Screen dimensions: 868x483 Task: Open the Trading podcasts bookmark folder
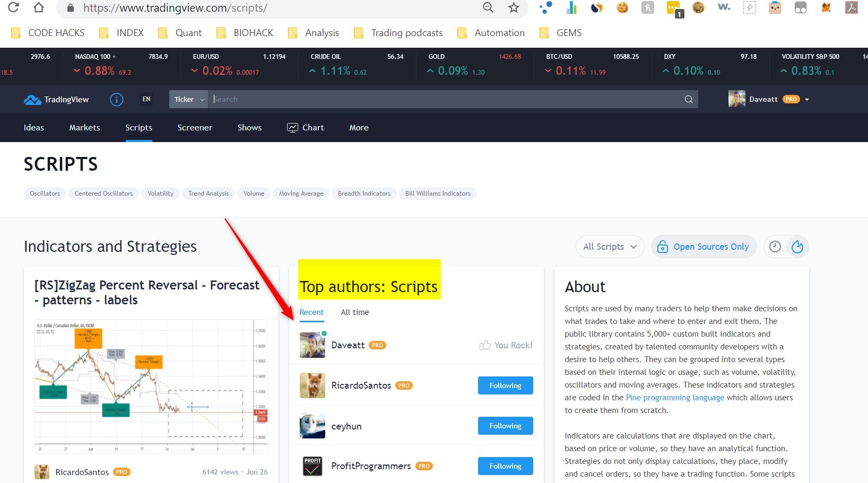(x=398, y=33)
